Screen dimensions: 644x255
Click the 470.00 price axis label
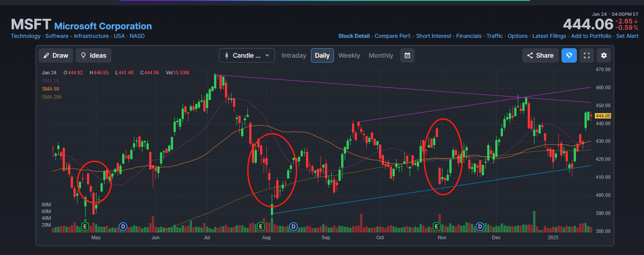pyautogui.click(x=603, y=69)
